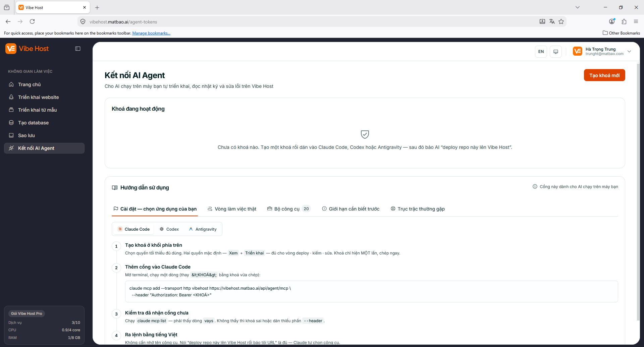Click the book icon beside Hướng dẫn sử dụng
Viewport: 644px width, 347px height.
pos(115,188)
